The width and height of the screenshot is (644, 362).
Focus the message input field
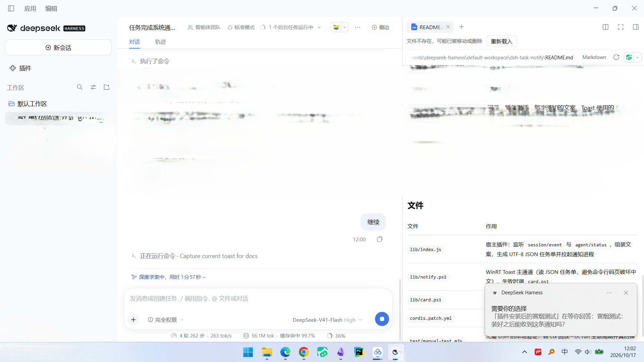click(258, 299)
